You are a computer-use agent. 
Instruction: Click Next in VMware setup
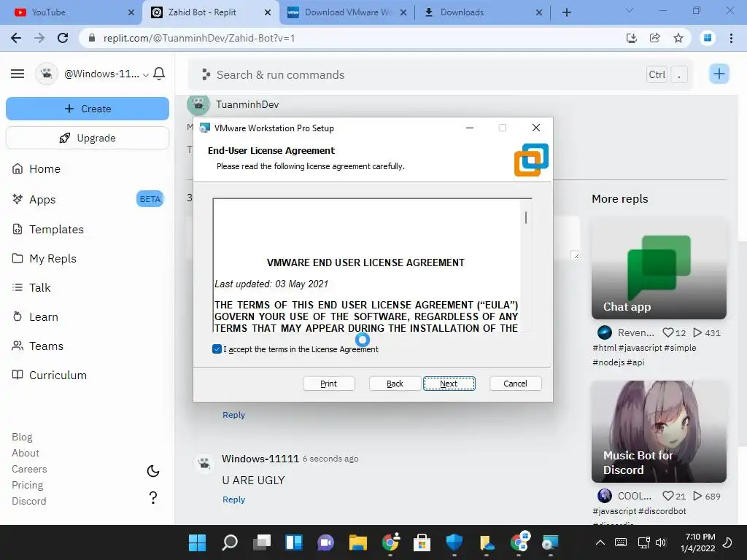(x=449, y=384)
